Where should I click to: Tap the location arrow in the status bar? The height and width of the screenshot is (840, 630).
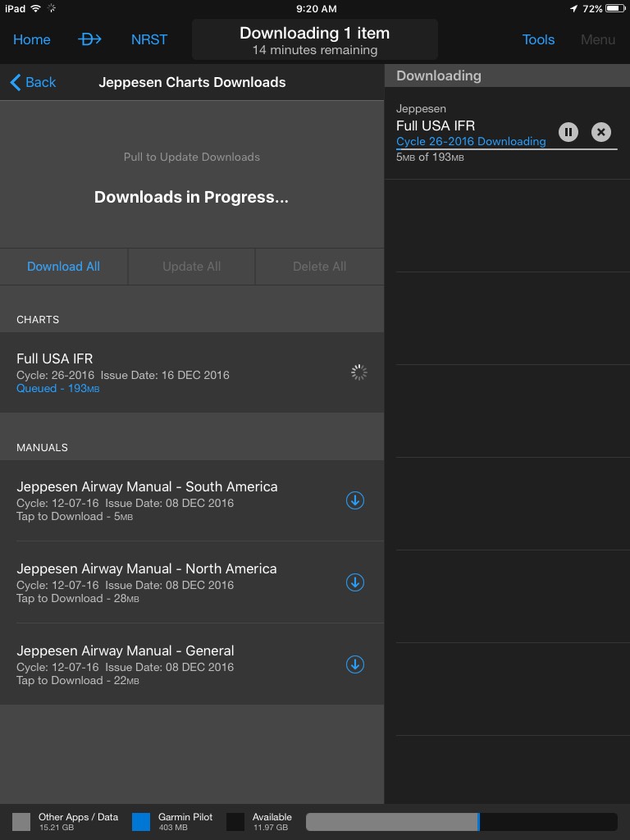click(573, 9)
